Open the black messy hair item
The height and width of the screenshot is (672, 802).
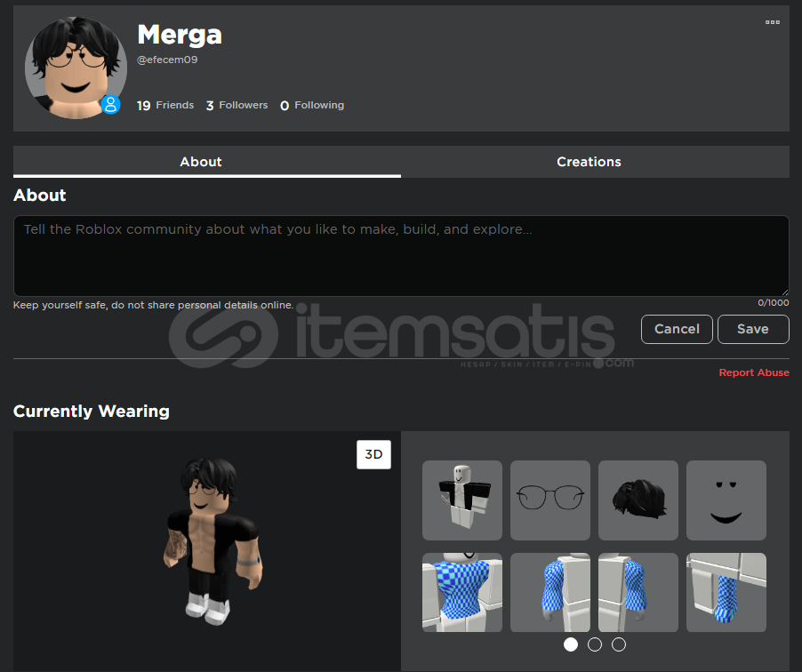638,500
